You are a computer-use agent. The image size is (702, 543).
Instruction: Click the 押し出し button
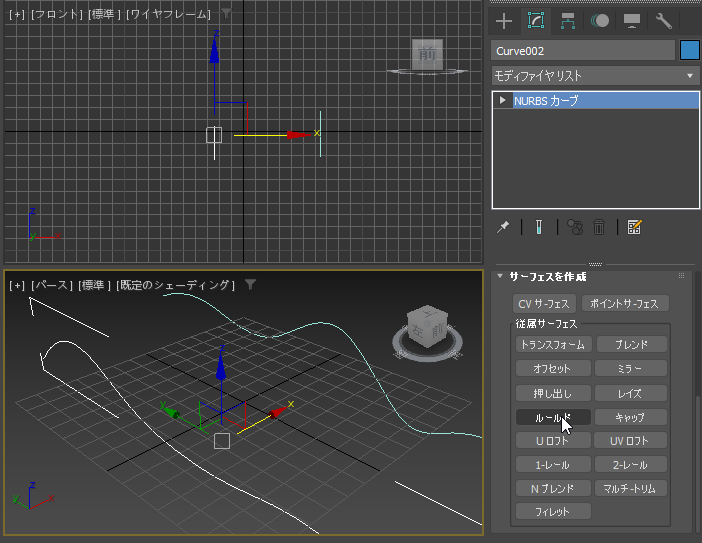pos(553,393)
